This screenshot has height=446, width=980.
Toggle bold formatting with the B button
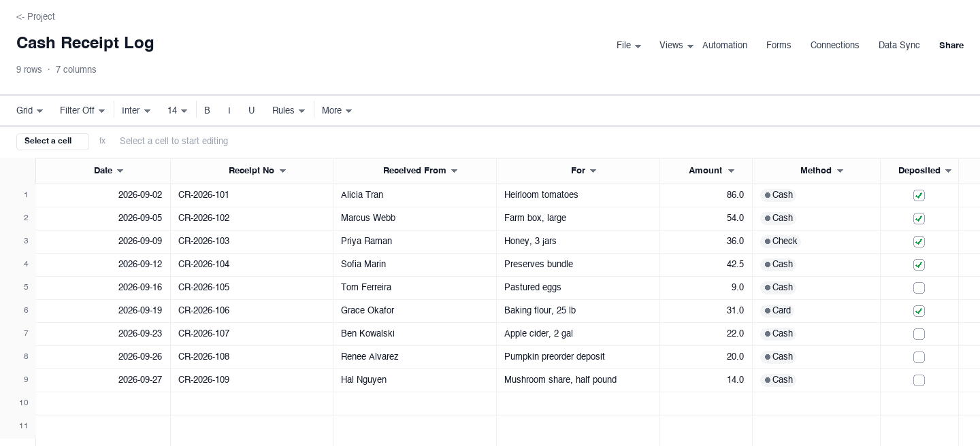[x=207, y=110]
